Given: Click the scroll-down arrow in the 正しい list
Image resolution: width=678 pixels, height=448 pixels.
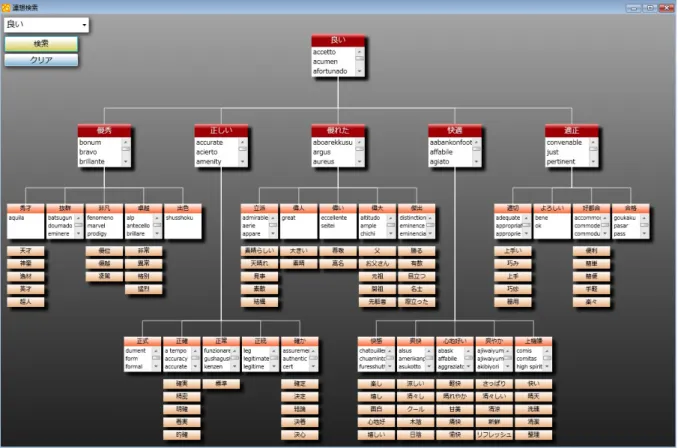Looking at the screenshot, I should [243, 162].
